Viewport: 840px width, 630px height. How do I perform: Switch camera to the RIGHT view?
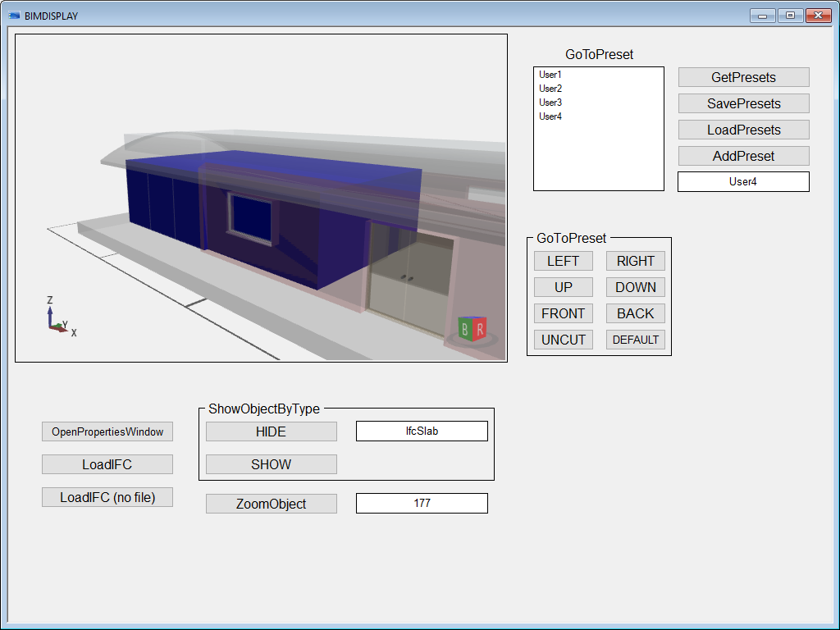[635, 260]
